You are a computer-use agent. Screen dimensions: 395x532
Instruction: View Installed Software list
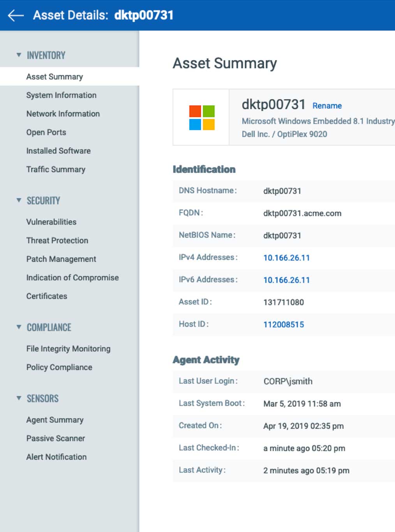[58, 151]
